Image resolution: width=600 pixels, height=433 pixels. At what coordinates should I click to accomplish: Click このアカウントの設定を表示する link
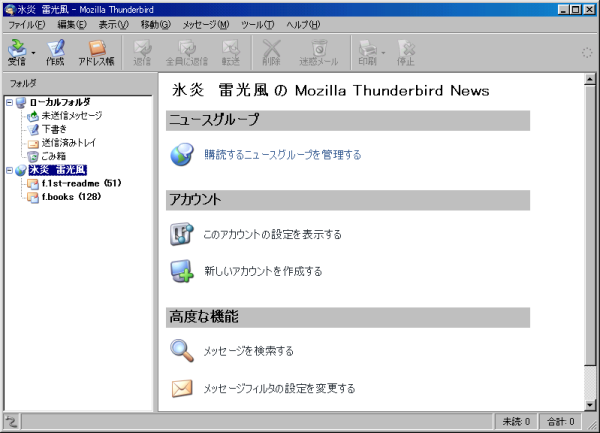tap(272, 234)
